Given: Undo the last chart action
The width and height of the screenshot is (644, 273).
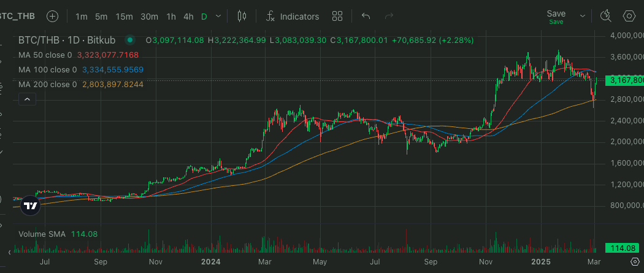Looking at the screenshot, I should [x=366, y=17].
